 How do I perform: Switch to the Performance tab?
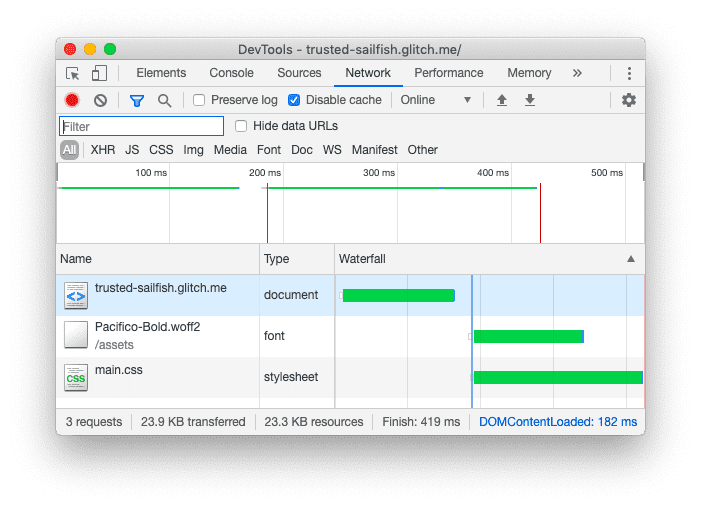[448, 73]
